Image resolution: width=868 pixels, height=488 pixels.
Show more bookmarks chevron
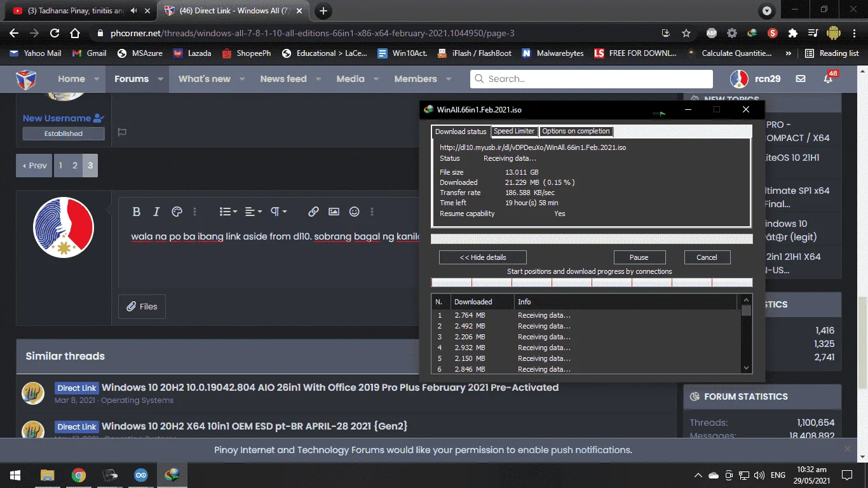[x=789, y=53]
